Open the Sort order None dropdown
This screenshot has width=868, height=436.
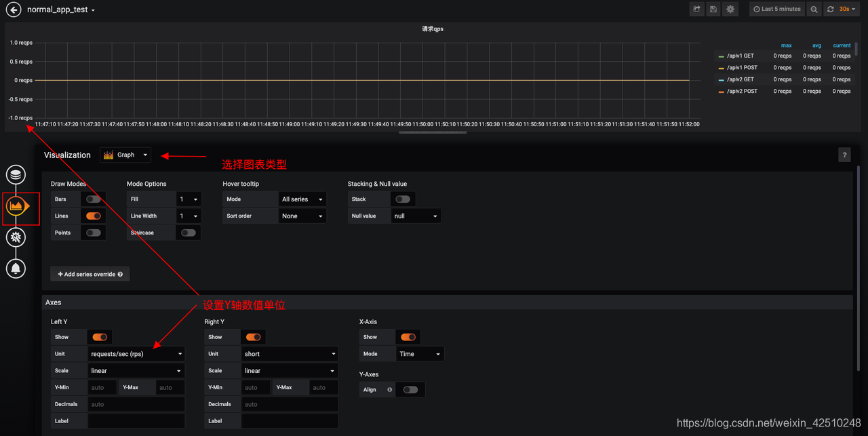tap(302, 216)
